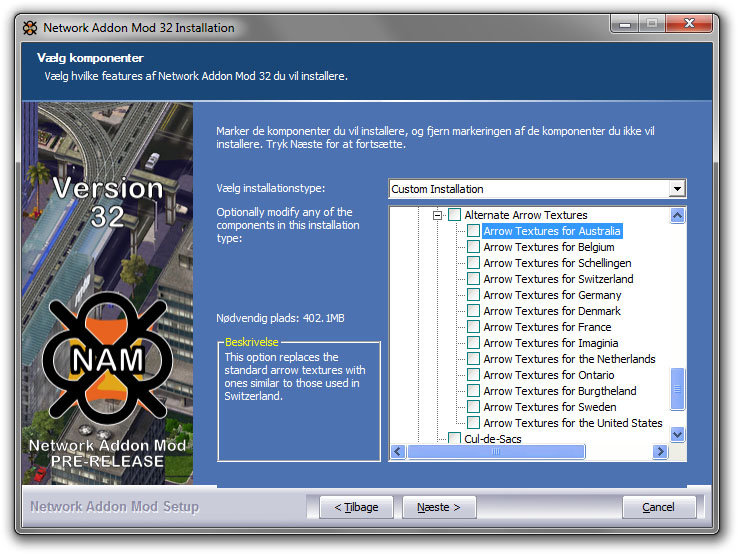Select the Arrow Textures for Switzerland label
Screen dimensions: 738x554
[x=558, y=279]
